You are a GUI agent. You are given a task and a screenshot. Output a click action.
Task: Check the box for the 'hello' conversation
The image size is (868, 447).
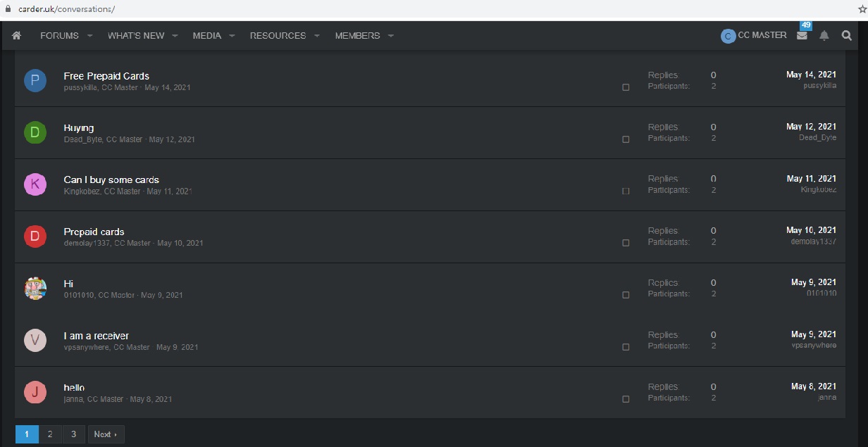[626, 399]
